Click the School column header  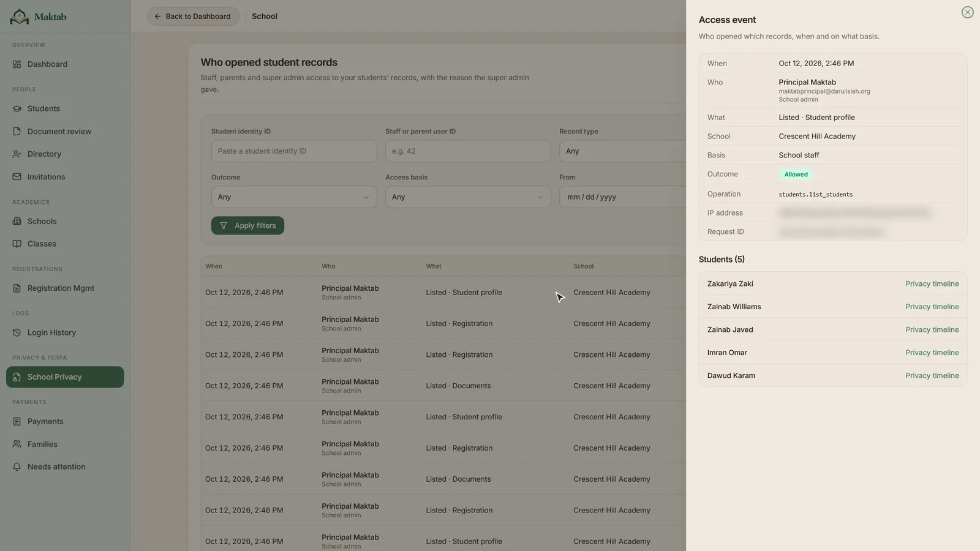coord(583,266)
